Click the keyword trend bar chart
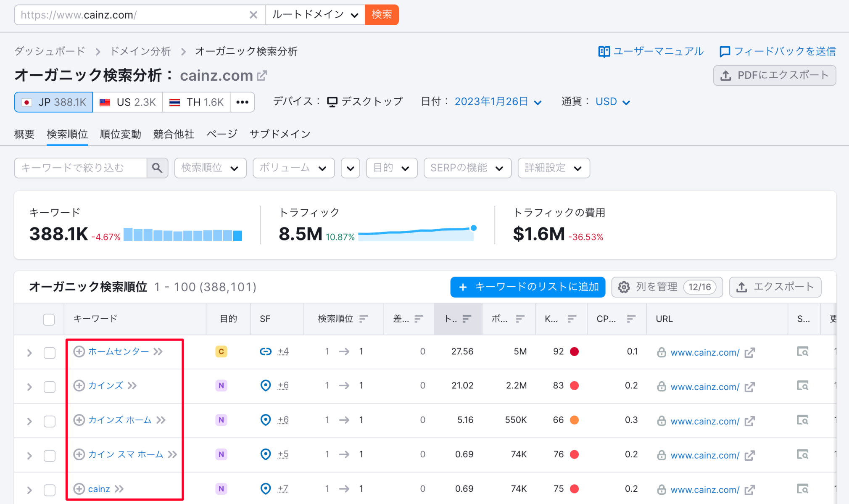The image size is (849, 504). [x=183, y=235]
